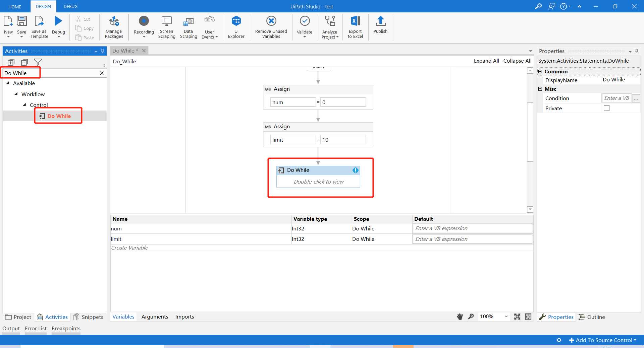The width and height of the screenshot is (644, 348).
Task: Collapse the Control tree node
Action: tap(24, 105)
